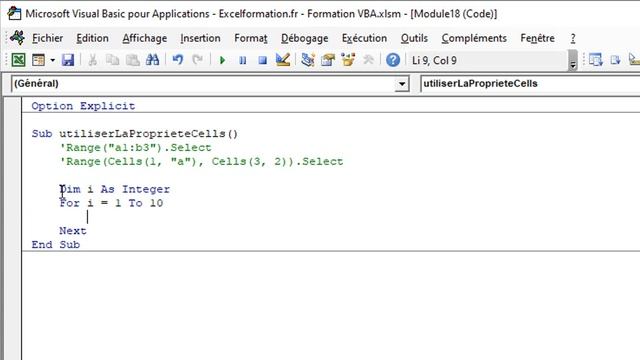Open VBA Help question mark icon
Screen dimensions: 640x360
click(393, 60)
